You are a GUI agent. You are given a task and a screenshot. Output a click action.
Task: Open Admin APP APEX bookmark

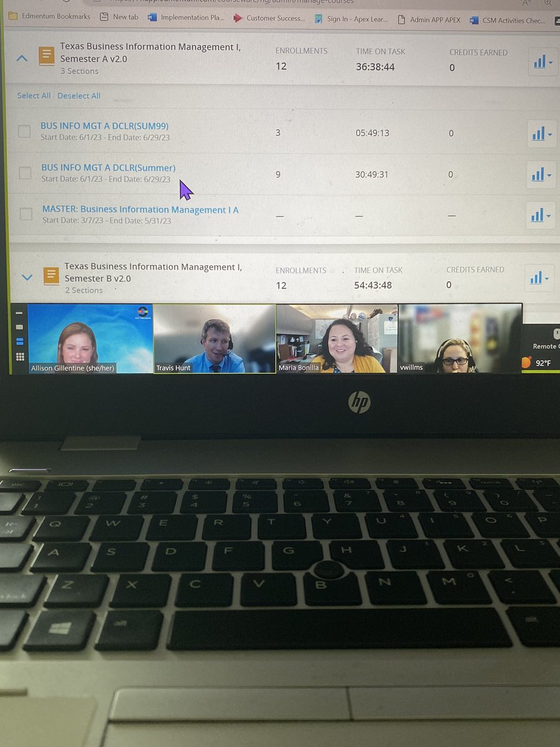pyautogui.click(x=429, y=19)
